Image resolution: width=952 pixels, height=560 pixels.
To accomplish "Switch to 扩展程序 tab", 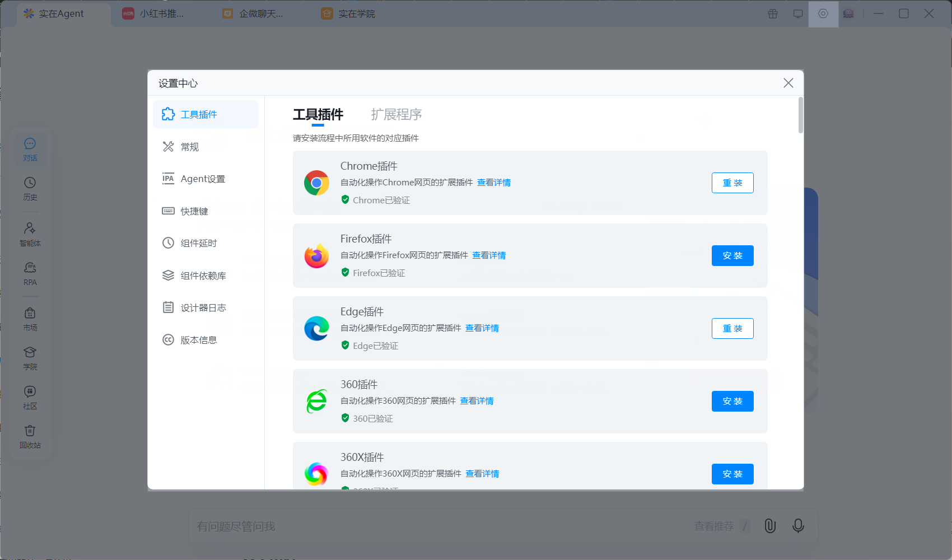I will pos(396,114).
